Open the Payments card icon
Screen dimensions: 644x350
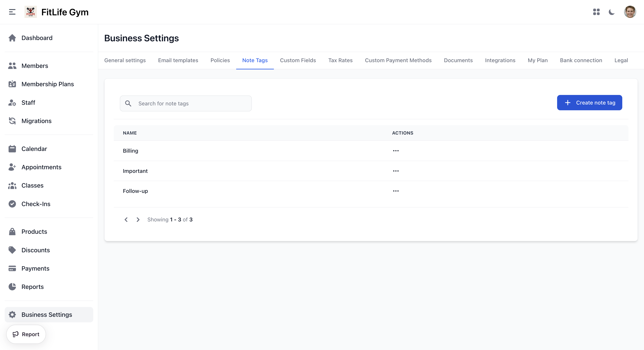coord(12,268)
